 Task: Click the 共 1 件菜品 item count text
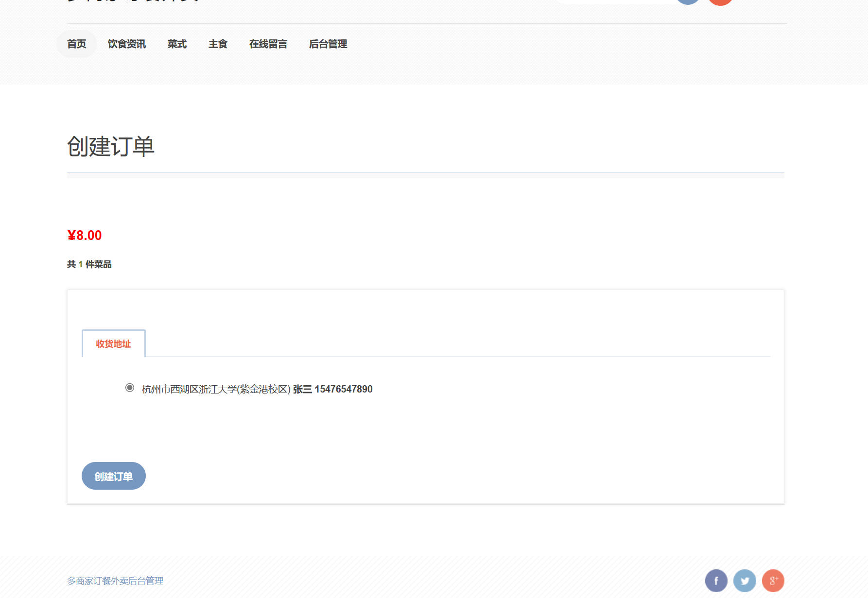point(89,264)
